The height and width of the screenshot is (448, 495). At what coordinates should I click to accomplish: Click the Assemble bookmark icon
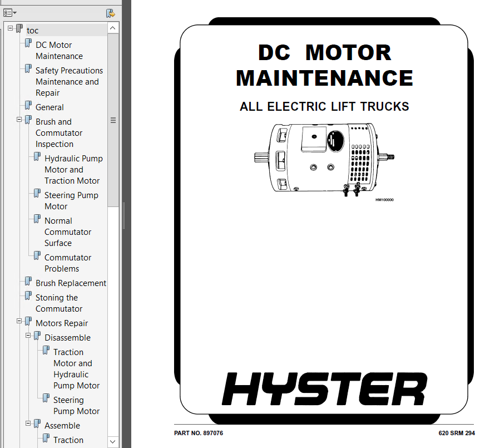point(37,424)
